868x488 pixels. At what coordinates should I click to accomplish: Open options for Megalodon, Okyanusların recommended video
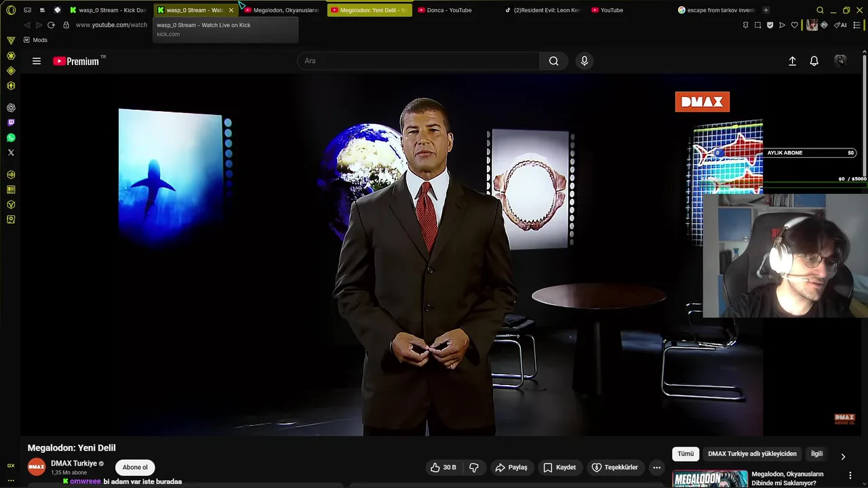(850, 475)
